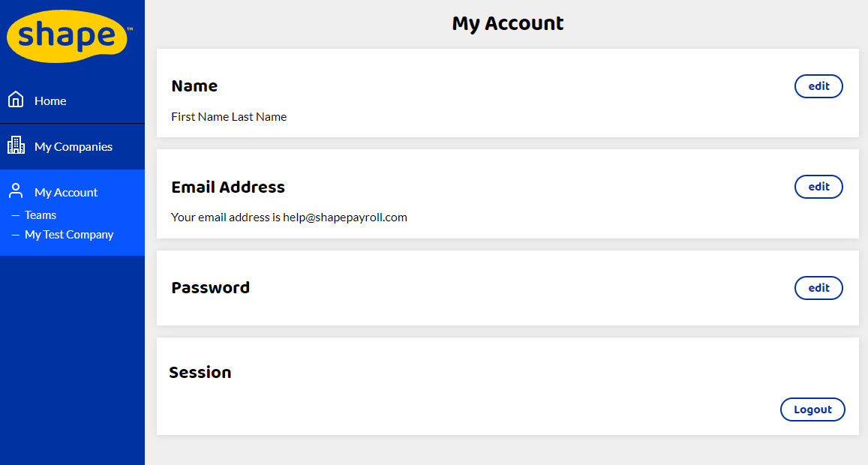The height and width of the screenshot is (465, 868).
Task: Click the My Account person icon
Action: pyautogui.click(x=16, y=191)
